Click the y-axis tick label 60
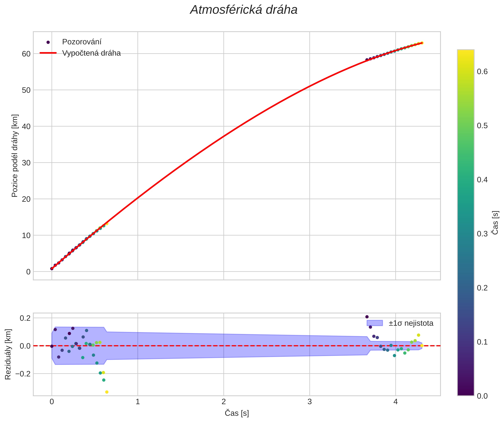Image resolution: width=504 pixels, height=422 pixels. [x=26, y=54]
